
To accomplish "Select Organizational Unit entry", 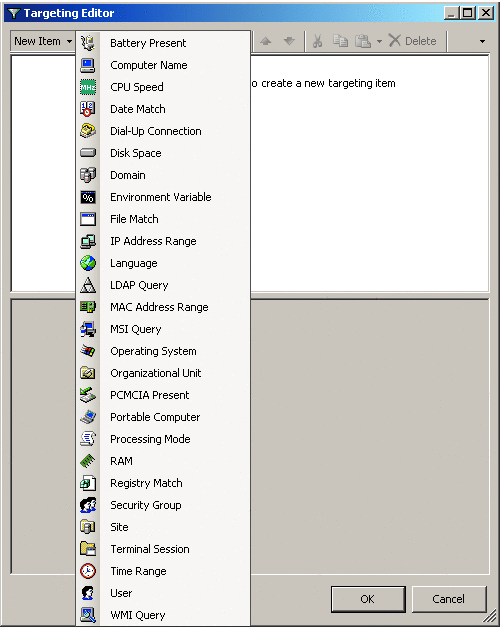I will point(163,373).
